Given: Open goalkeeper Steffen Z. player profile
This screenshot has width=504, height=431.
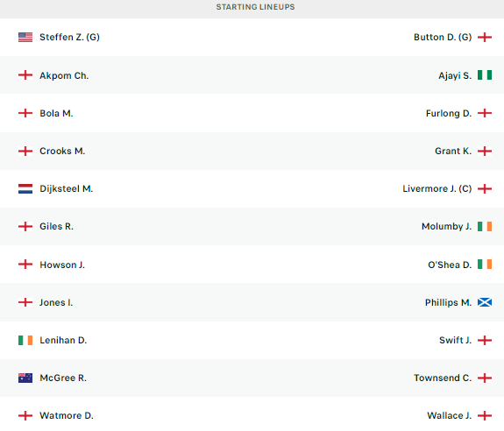Looking at the screenshot, I should coord(69,38).
